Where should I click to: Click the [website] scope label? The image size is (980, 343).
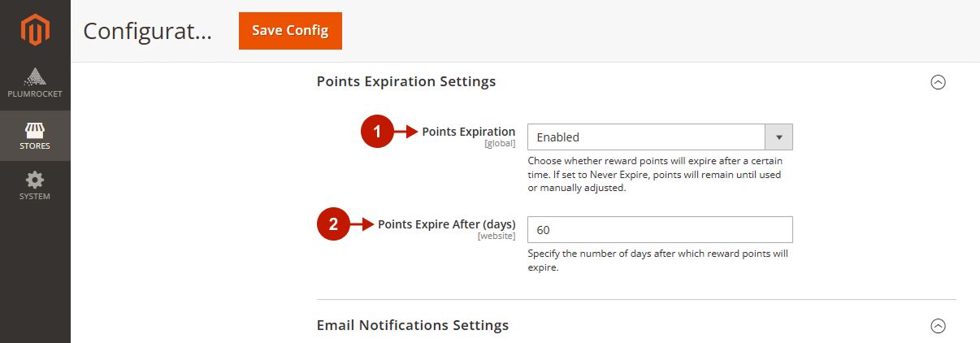pos(497,237)
